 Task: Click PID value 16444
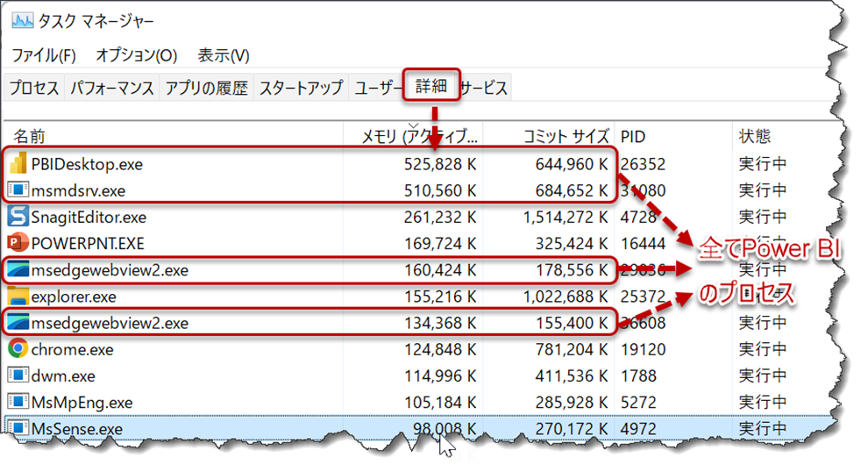click(643, 244)
